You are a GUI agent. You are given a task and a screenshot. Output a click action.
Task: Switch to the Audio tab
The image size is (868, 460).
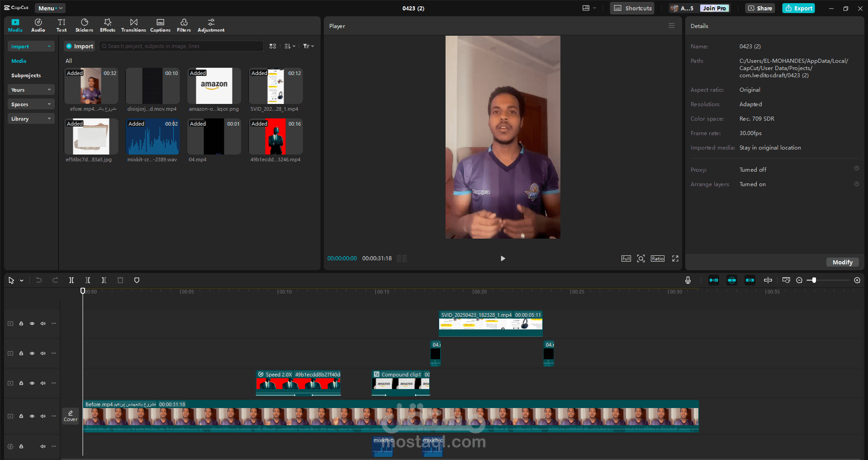(x=38, y=25)
